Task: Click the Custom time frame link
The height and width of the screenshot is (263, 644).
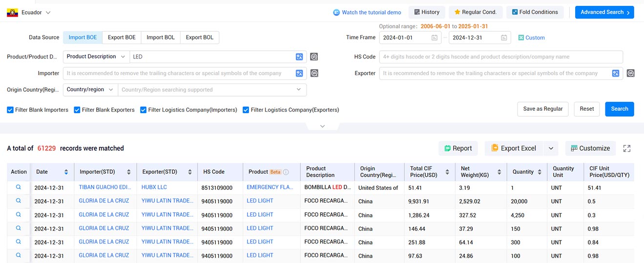Action: pos(531,38)
